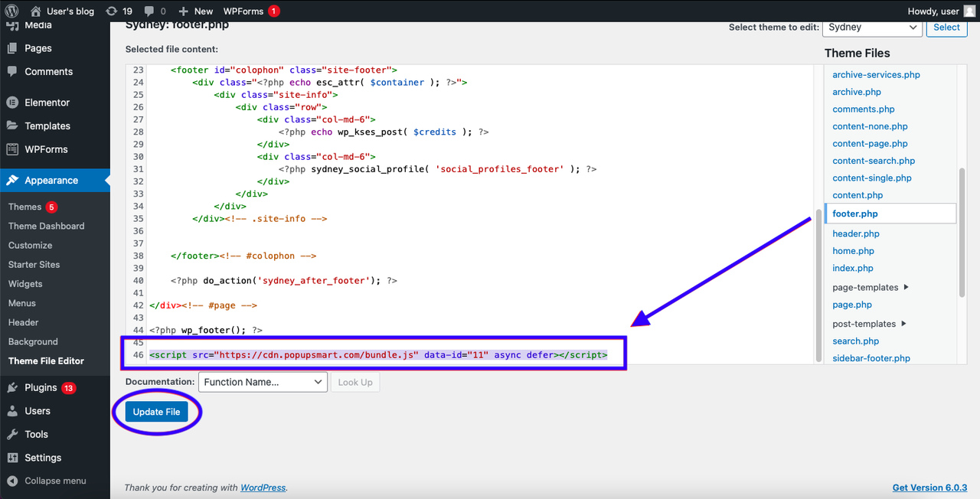Screen dimensions: 980x499
Task: Open search.php theme file
Action: pyautogui.click(x=855, y=341)
